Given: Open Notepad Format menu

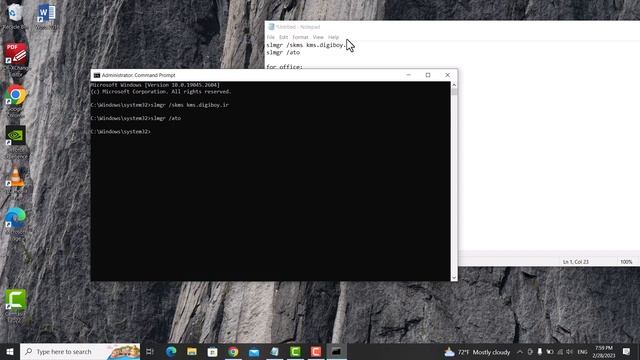Looking at the screenshot, I should [x=300, y=37].
